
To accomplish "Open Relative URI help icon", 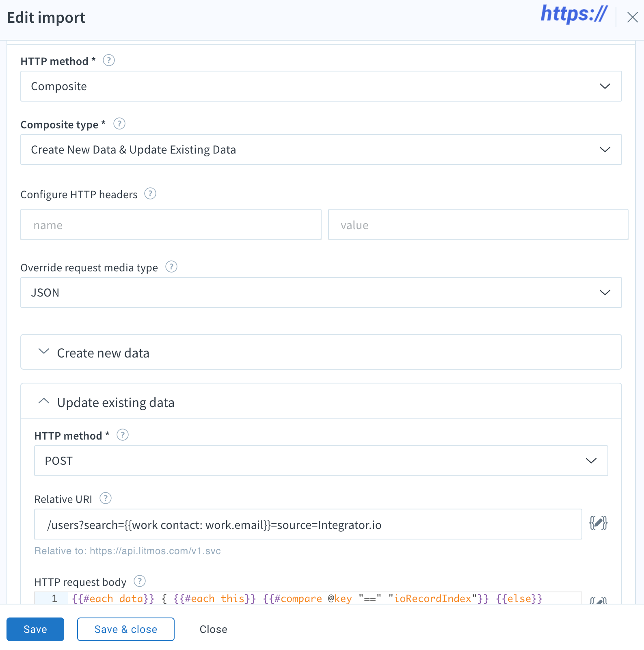I will (106, 498).
